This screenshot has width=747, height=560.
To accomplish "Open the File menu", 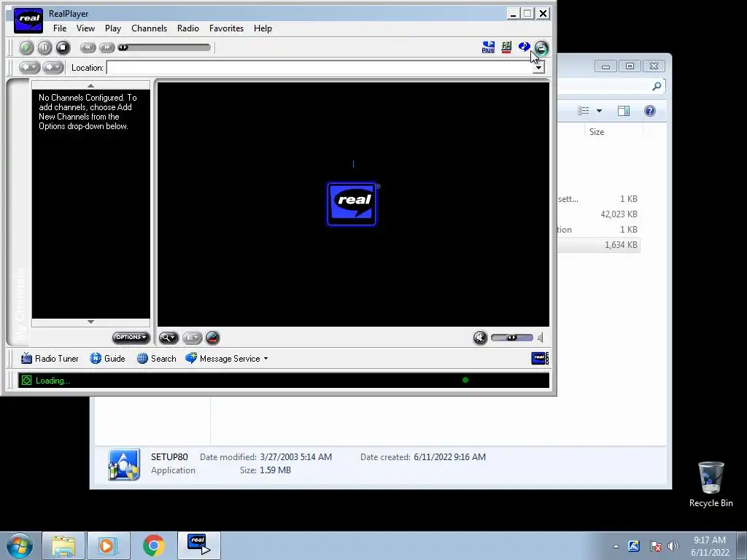I will pos(60,28).
